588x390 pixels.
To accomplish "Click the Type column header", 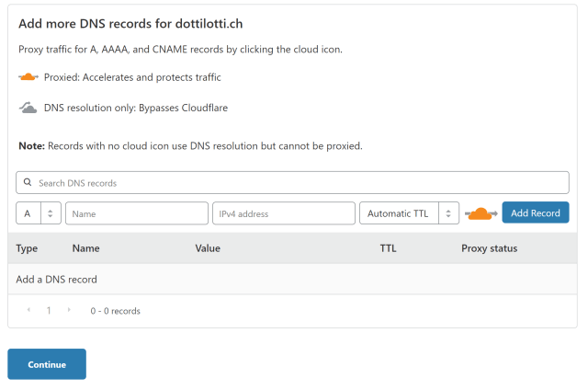I will coord(27,248).
